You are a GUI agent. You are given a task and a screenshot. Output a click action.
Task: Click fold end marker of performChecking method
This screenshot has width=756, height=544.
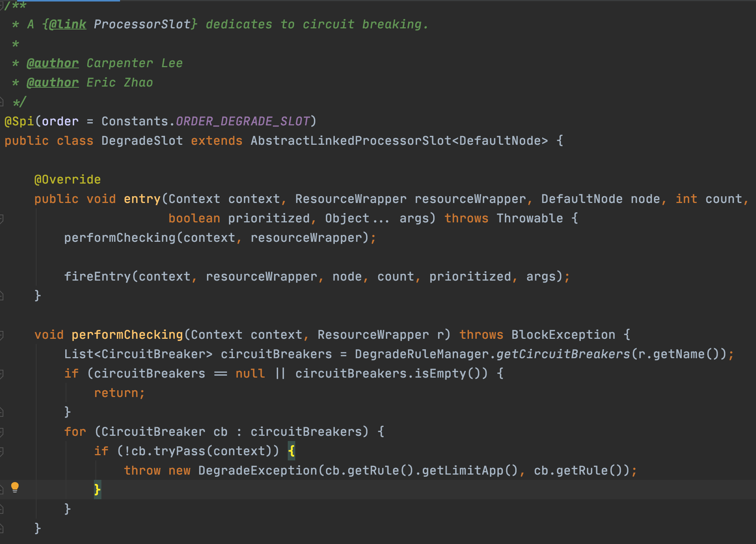[1, 528]
